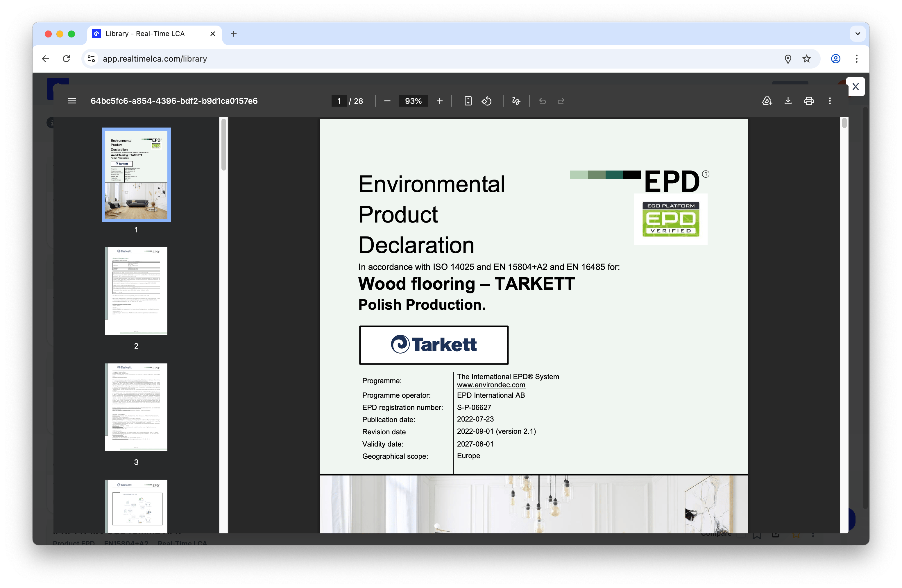This screenshot has width=902, height=588.
Task: Click the Geographical scope value Europe
Action: tap(468, 456)
